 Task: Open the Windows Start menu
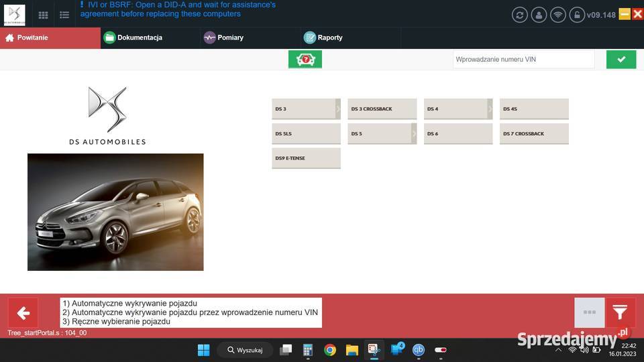pos(204,350)
